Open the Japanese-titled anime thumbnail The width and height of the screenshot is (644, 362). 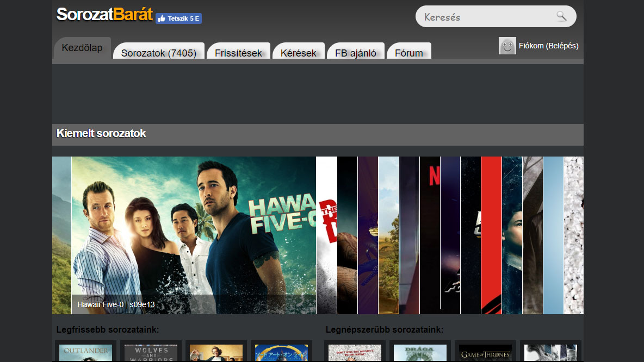pyautogui.click(x=281, y=353)
